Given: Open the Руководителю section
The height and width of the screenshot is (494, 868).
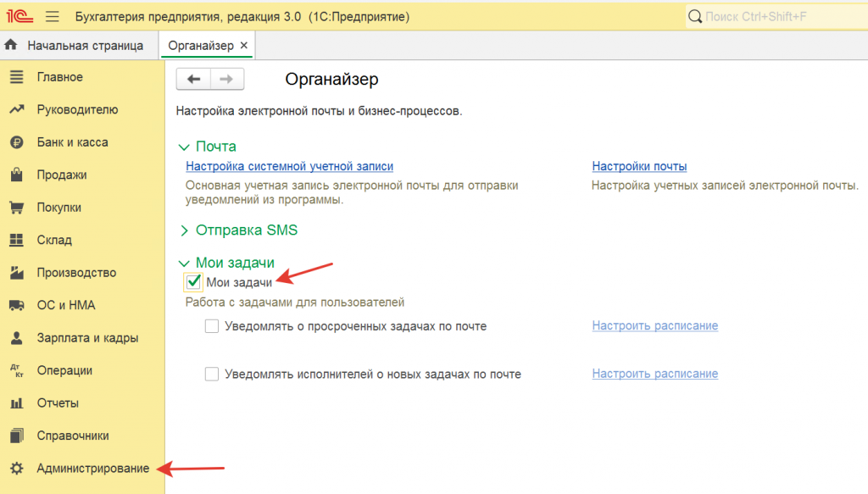Looking at the screenshot, I should [x=77, y=109].
